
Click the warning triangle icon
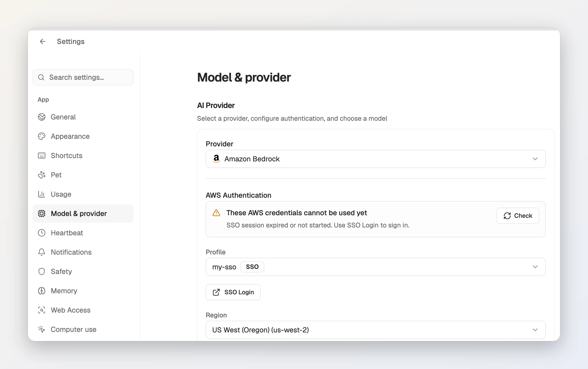[x=216, y=213]
